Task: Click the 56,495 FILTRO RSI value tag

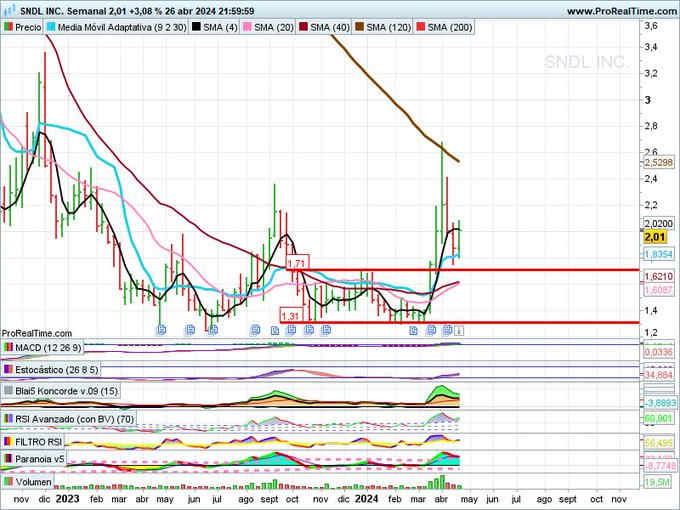Action: (659, 443)
